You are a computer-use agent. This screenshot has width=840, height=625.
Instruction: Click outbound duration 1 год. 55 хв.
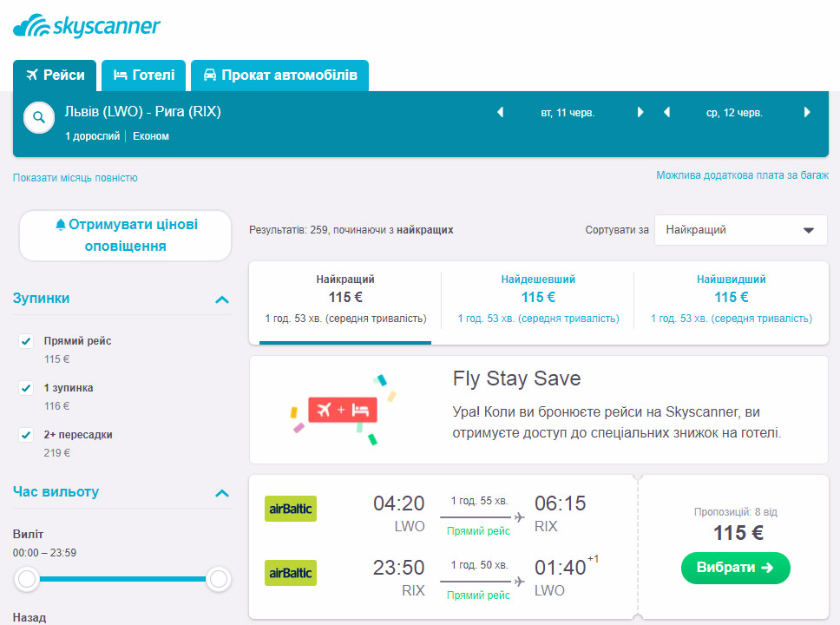click(x=480, y=501)
